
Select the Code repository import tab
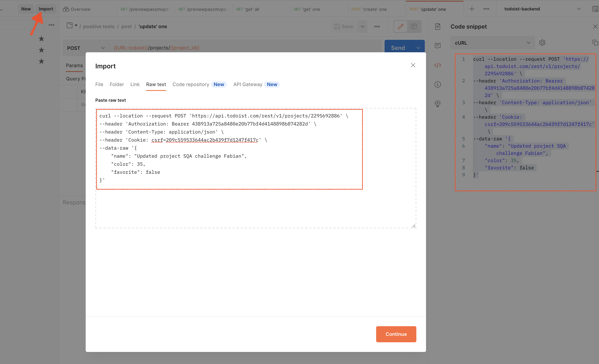point(191,84)
